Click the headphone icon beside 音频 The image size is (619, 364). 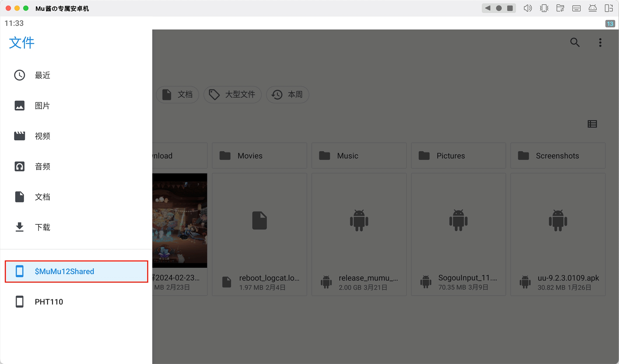(20, 166)
